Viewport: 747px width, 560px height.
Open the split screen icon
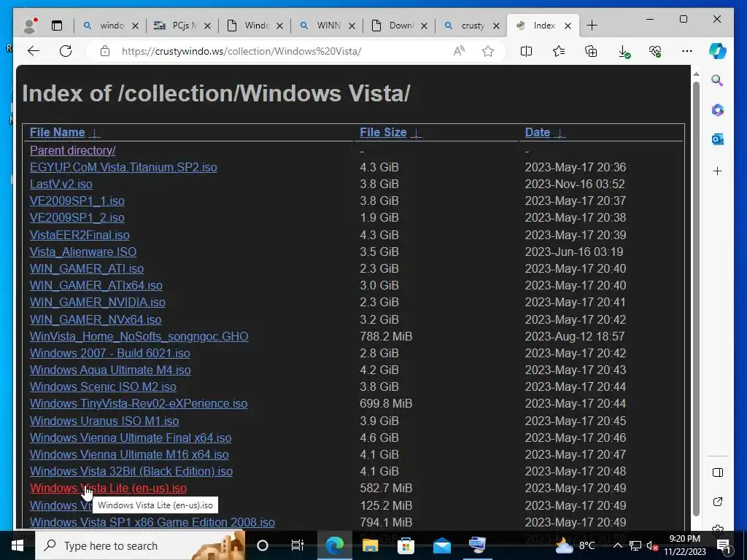point(526,51)
